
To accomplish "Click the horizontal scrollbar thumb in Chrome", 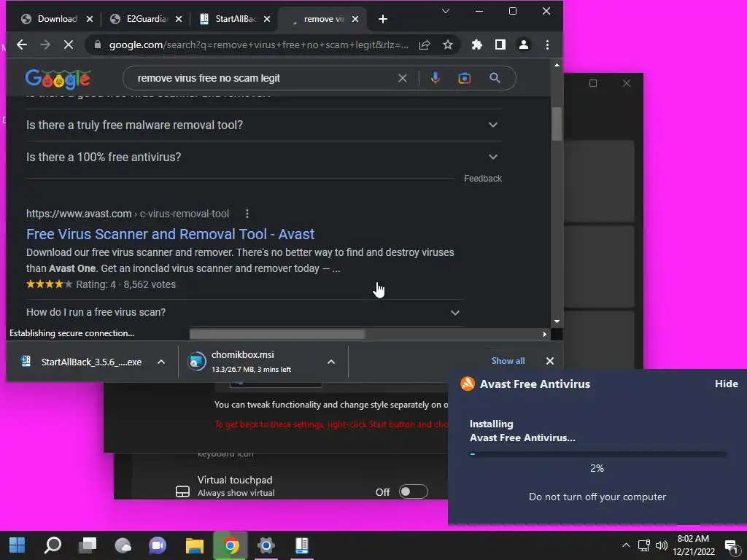I will 277,334.
